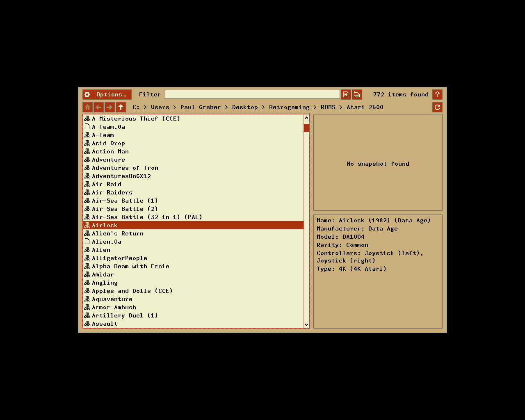Select the Alien ROM entry
The width and height of the screenshot is (525, 420).
[x=193, y=250]
